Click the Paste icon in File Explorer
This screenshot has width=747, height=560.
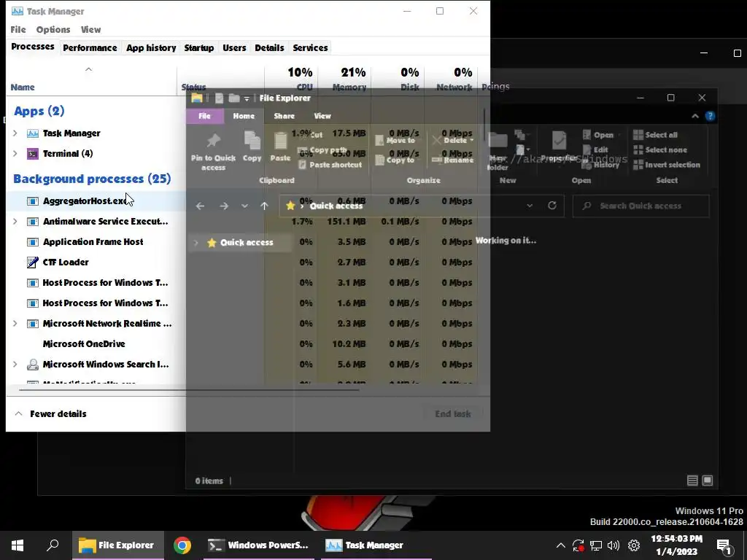click(x=281, y=141)
